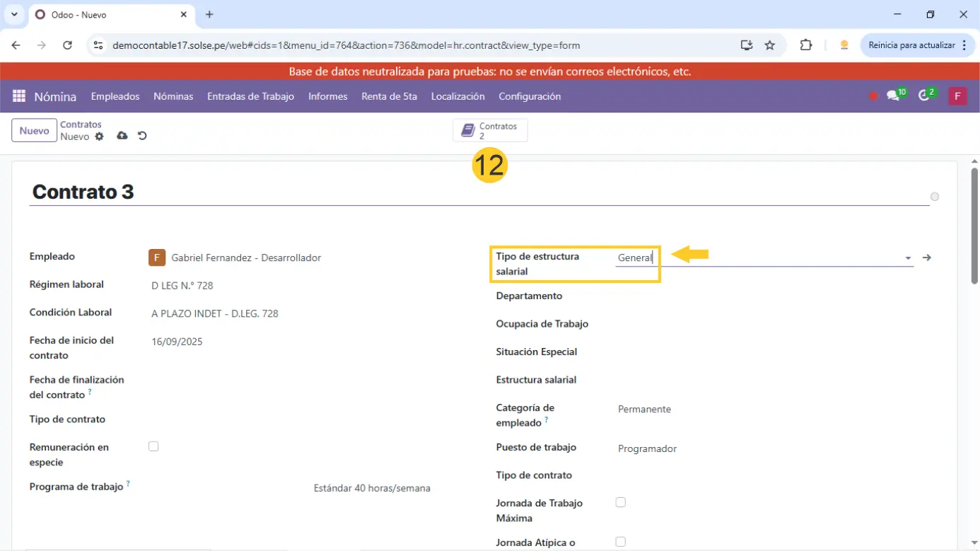The height and width of the screenshot is (551, 980).
Task: Bookmark this page with the star icon
Action: (770, 45)
